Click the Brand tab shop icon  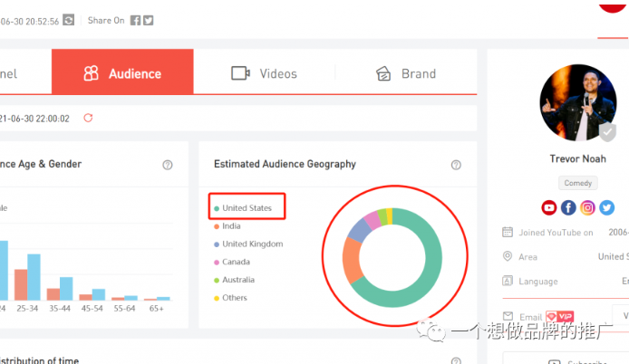pyautogui.click(x=383, y=73)
